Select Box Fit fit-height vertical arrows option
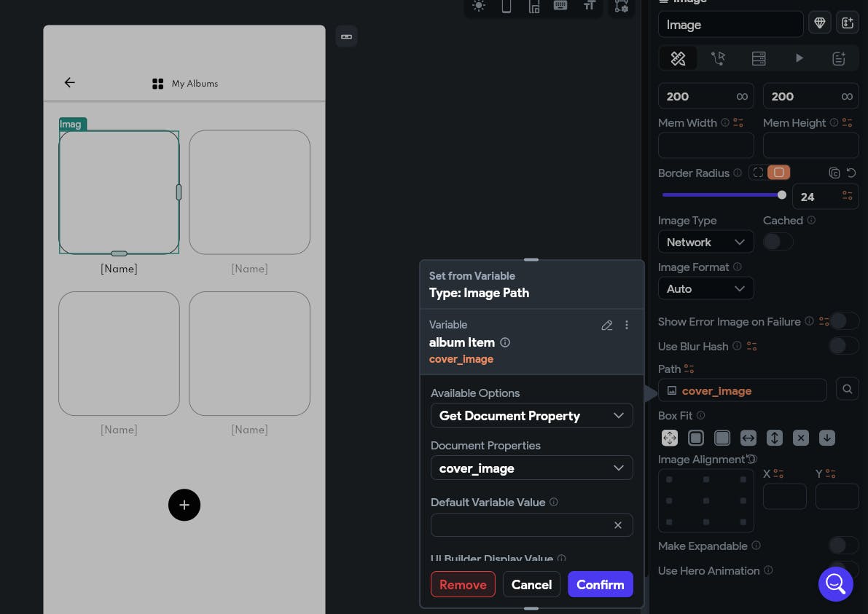868x614 pixels. 775,438
